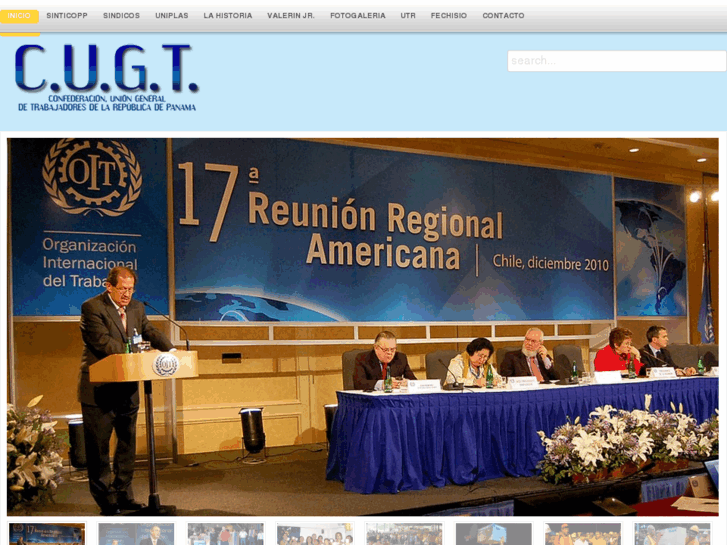Viewport: 727px width, 545px height.
Task: Open the UNIPLAS page
Action: pyautogui.click(x=172, y=16)
